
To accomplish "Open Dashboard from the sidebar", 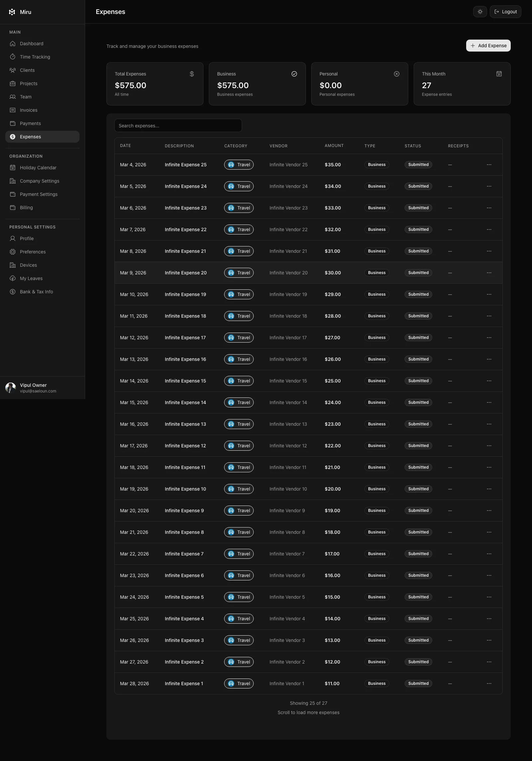I will pyautogui.click(x=32, y=44).
